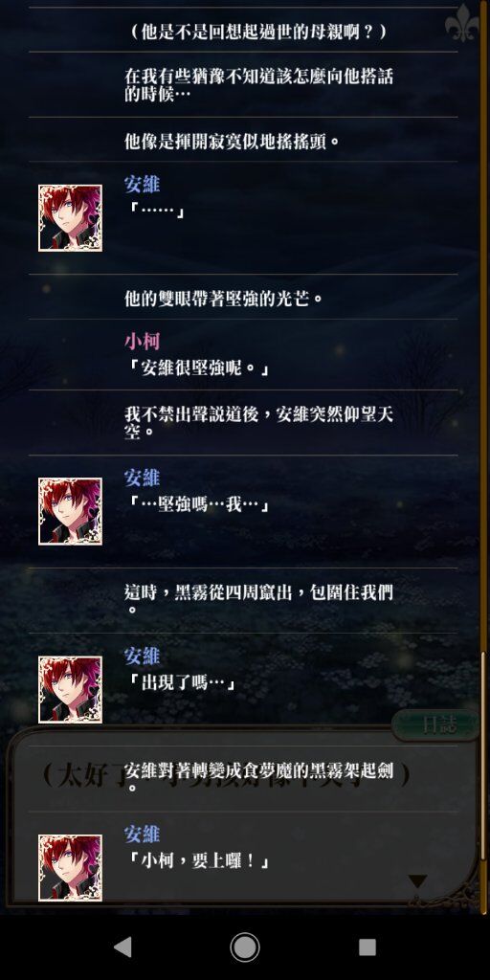
Task: Click the log scrollbar thumb on right edge
Action: pos(482,756)
